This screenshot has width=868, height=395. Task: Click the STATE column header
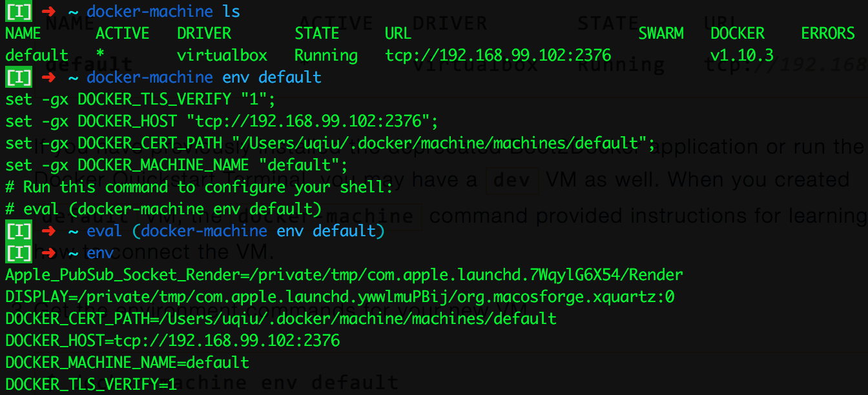coord(317,34)
